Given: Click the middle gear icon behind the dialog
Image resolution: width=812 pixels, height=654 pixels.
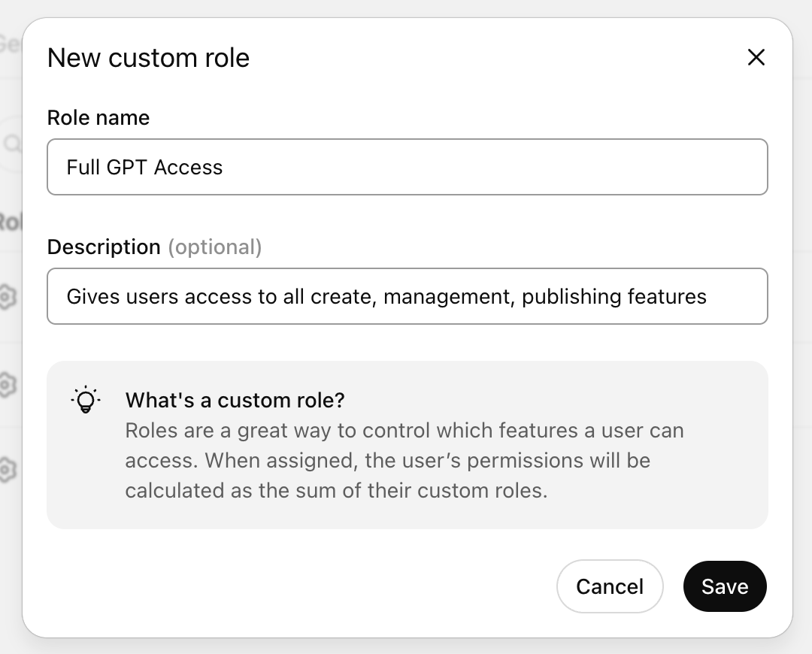Looking at the screenshot, I should click(7, 385).
